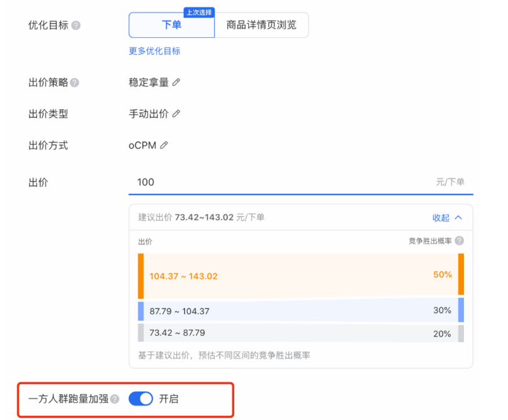Select the 下单 optimization goal option
Viewport: 508px width, 420px height.
point(171,25)
